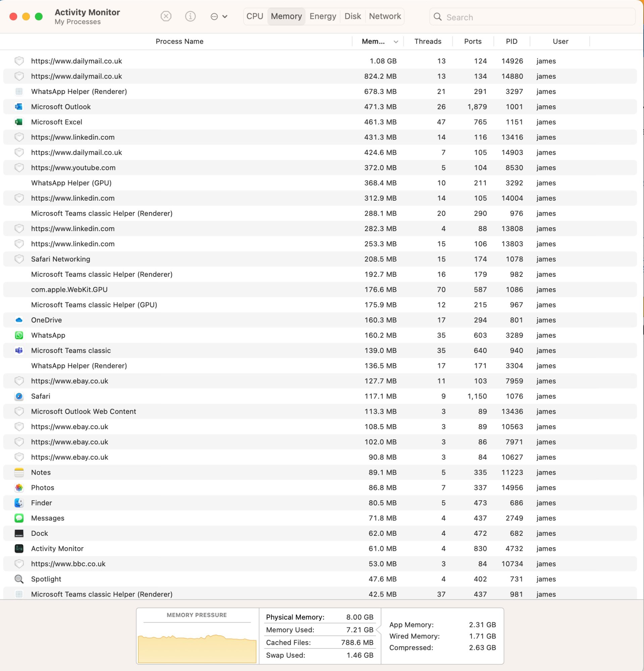Switch to the Memory tab

[x=286, y=16]
